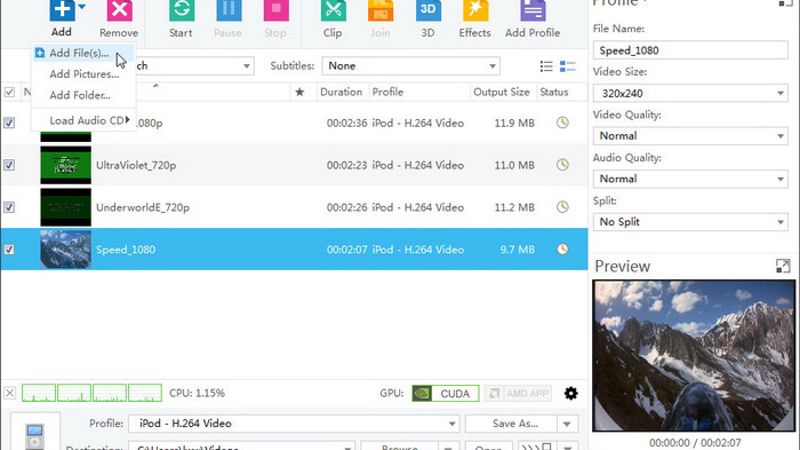The width and height of the screenshot is (800, 450).
Task: Sort by the Status column header
Action: click(554, 92)
